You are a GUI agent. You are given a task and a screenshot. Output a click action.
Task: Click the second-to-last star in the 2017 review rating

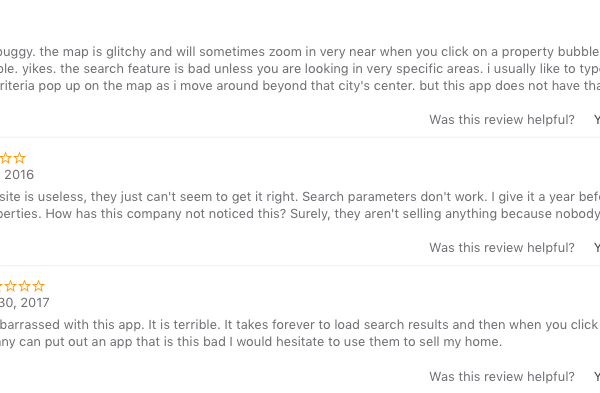pyautogui.click(x=24, y=286)
